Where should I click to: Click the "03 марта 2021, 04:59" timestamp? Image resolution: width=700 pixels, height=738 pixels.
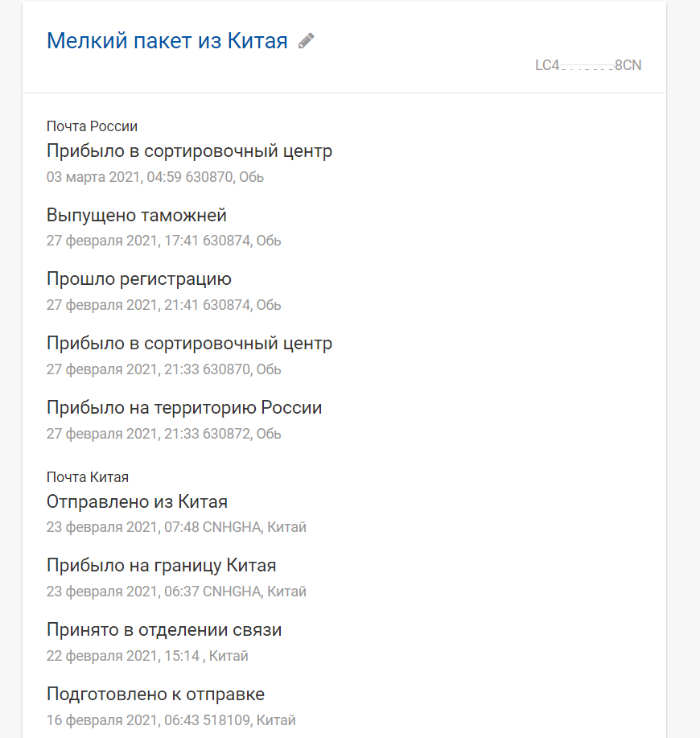(113, 176)
